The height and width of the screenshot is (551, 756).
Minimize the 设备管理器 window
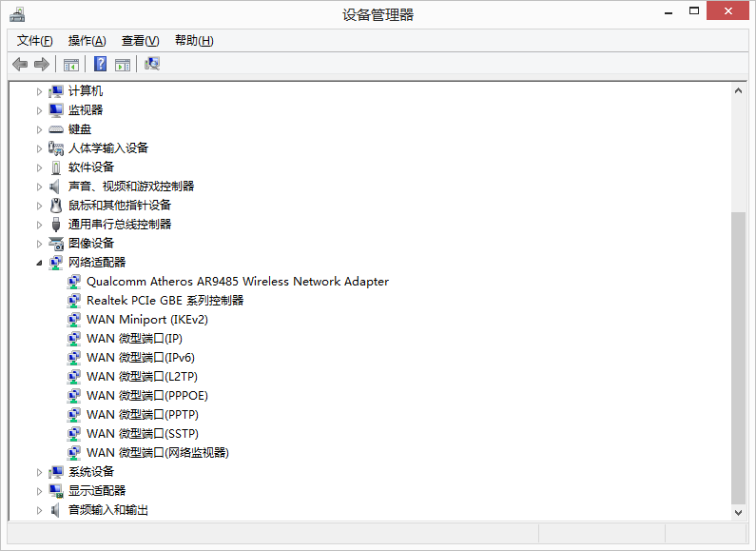(669, 12)
